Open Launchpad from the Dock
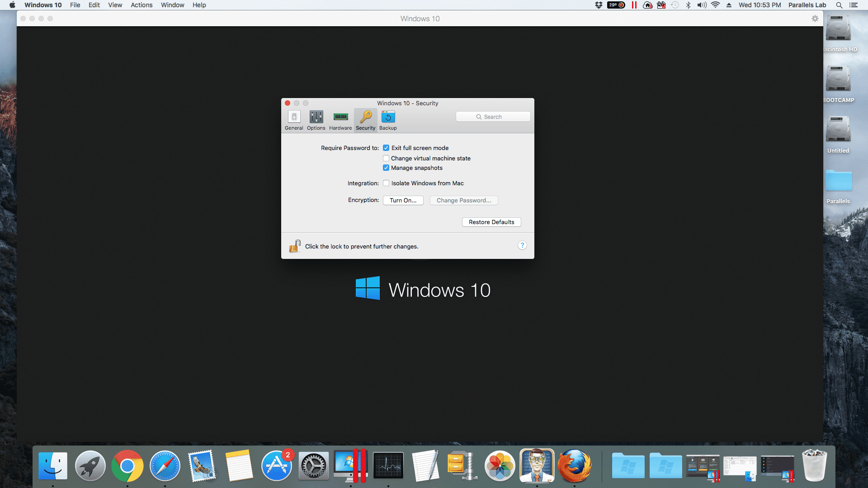Viewport: 868px width, 488px height. coord(90,465)
